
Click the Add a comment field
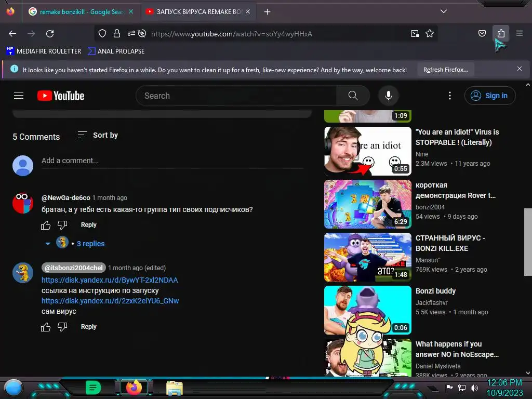click(x=172, y=161)
